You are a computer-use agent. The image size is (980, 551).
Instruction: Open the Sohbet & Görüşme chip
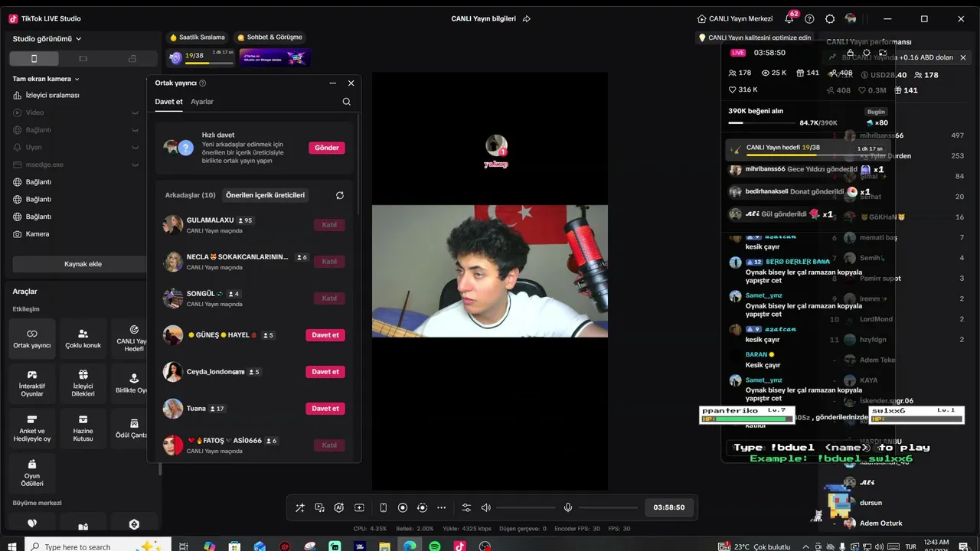click(x=269, y=37)
